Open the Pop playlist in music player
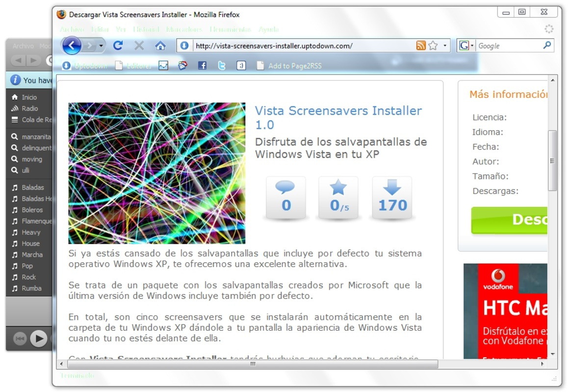This screenshot has height=392, width=568. click(23, 266)
